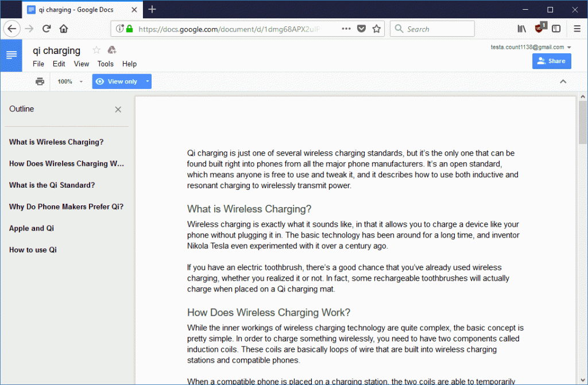This screenshot has height=385, width=588.
Task: Star the qi charging document
Action: [x=96, y=50]
